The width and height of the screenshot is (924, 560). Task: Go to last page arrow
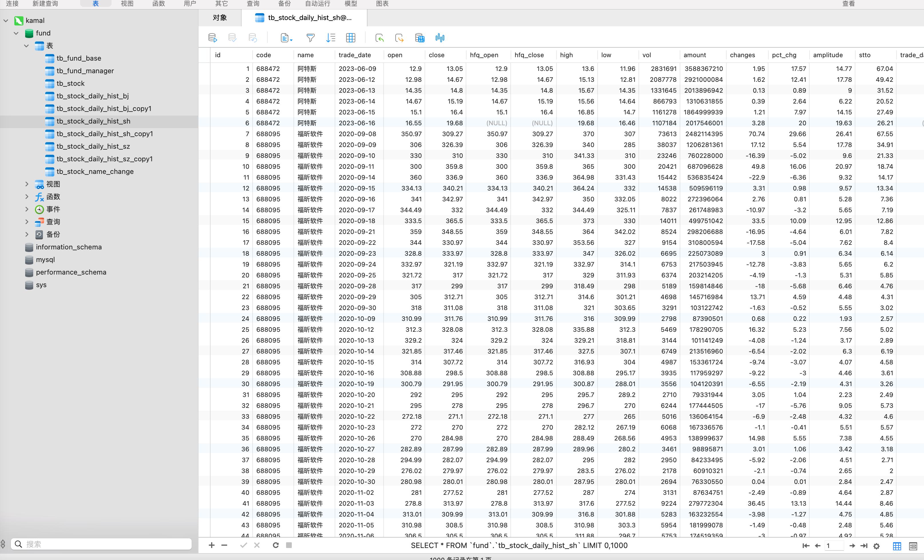click(x=864, y=546)
